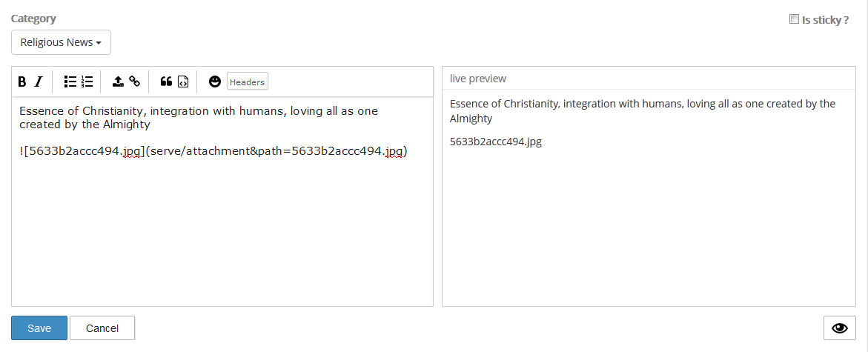The width and height of the screenshot is (868, 352).
Task: Toggle italic formatting
Action: (x=39, y=82)
